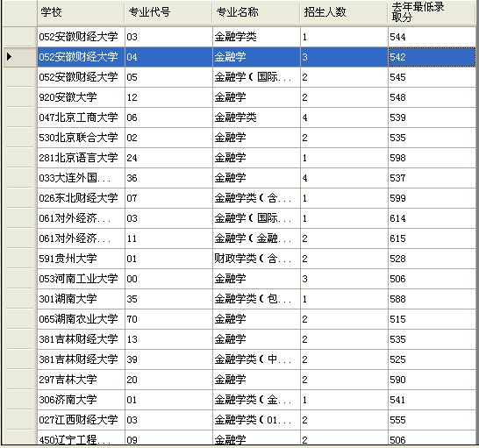The image size is (479, 448).
Task: Click the current-row arrow indicator
Action: pyautogui.click(x=9, y=56)
